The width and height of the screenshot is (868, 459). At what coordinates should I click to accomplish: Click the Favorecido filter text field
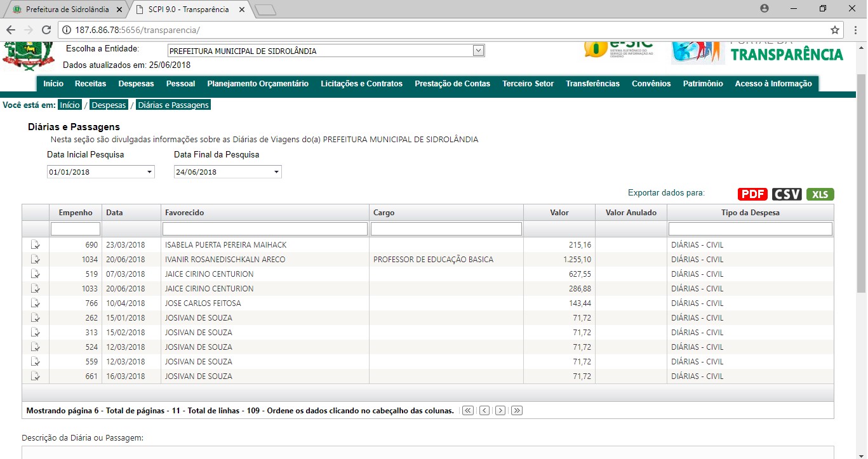pos(265,229)
